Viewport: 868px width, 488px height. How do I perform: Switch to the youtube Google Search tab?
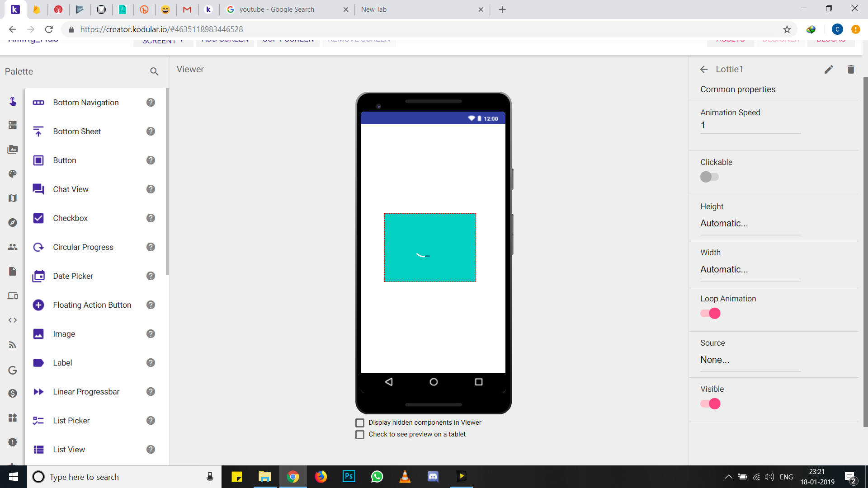pos(287,9)
